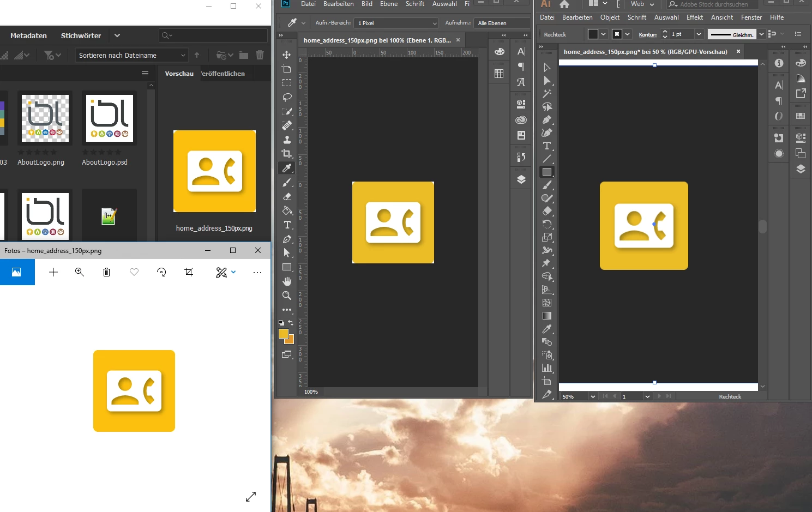This screenshot has width=812, height=512.
Task: Click the crop icon in Fotos toolbar
Action: 189,272
